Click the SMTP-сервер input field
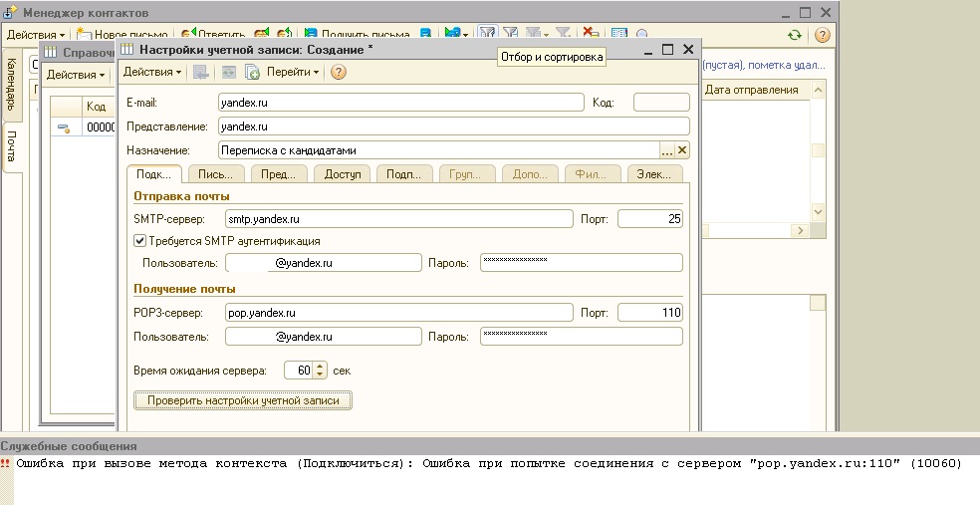The image size is (980, 505). (x=398, y=219)
